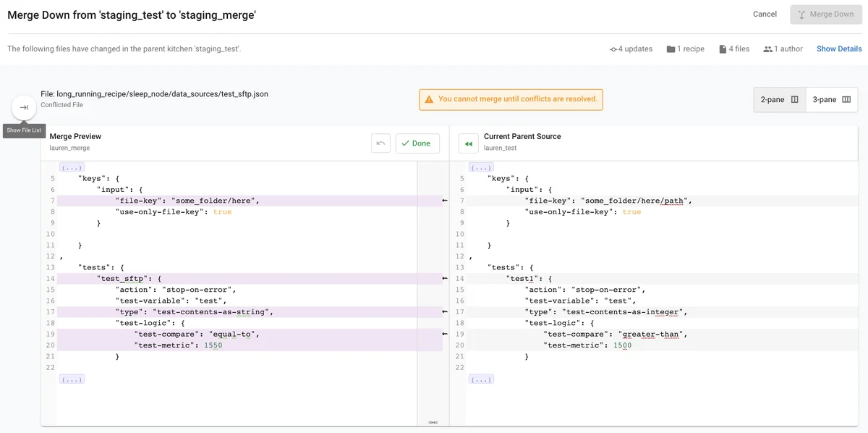Screen dimensions: 868x433
Task: Click the Show File List arrow icon
Action: (x=24, y=108)
